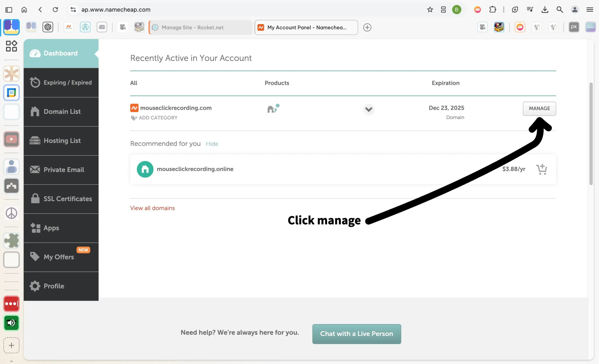599x364 pixels.
Task: Toggle the browser sidebar panel icon
Action: (x=9, y=10)
